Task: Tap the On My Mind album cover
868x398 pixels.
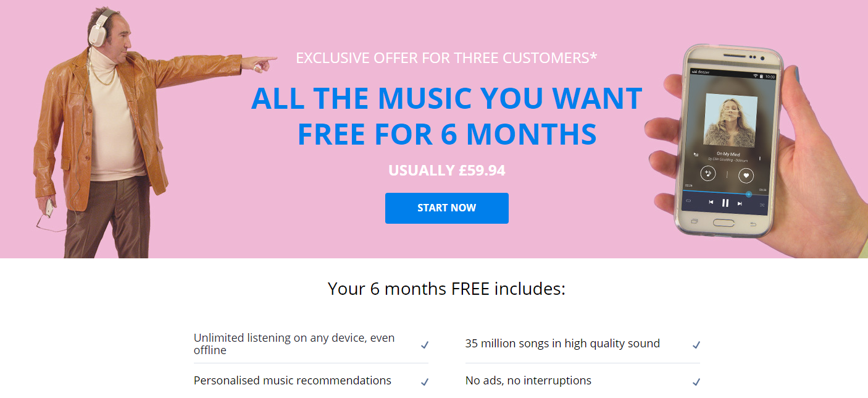Action: click(x=731, y=120)
